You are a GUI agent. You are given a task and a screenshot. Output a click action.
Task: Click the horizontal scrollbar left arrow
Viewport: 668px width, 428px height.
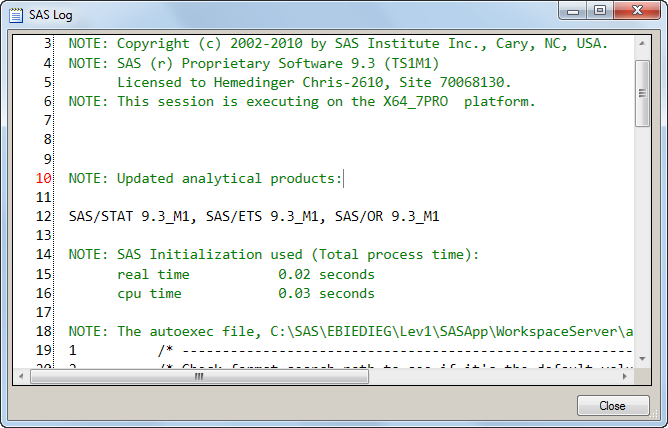[21, 376]
